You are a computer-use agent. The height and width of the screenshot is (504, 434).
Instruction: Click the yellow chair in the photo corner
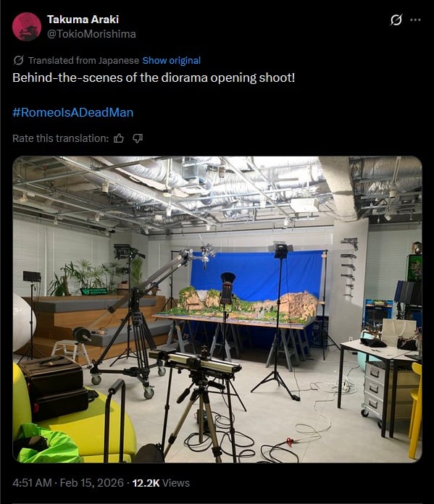pyautogui.click(x=416, y=408)
